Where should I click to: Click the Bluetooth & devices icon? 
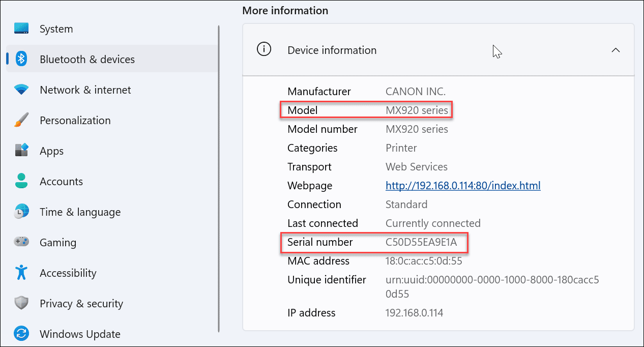[21, 59]
